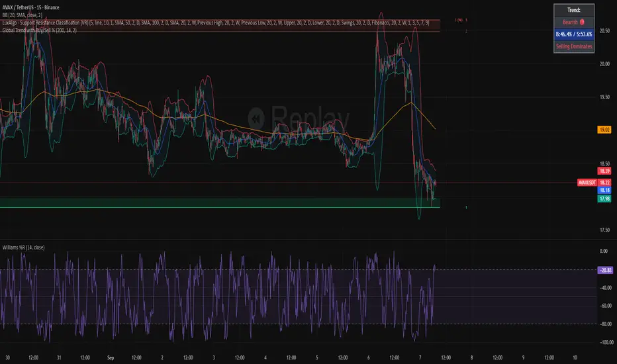The image size is (617, 364).
Task: Select the Williams %R (14, close) legend
Action: [24, 247]
